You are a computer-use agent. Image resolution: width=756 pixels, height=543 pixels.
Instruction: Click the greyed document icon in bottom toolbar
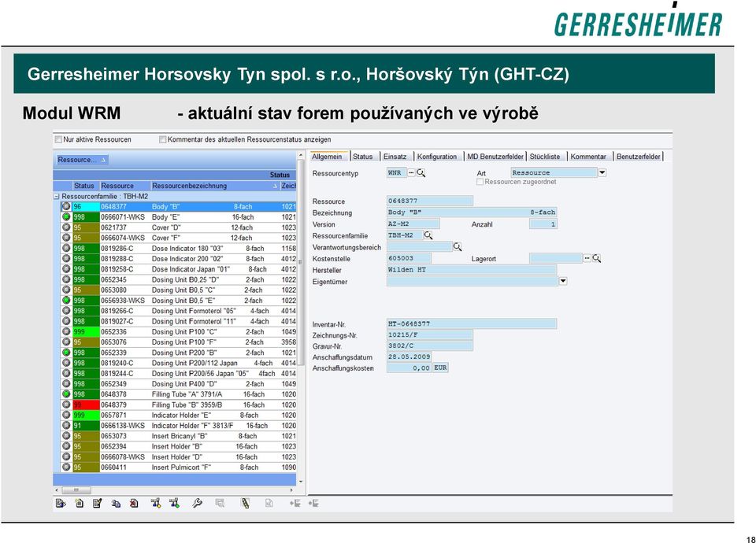(269, 504)
